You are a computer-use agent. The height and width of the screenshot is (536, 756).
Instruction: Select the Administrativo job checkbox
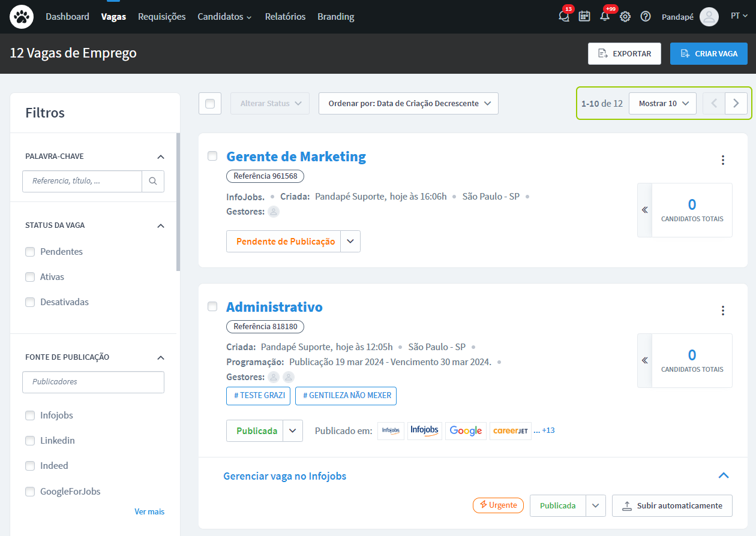[212, 307]
